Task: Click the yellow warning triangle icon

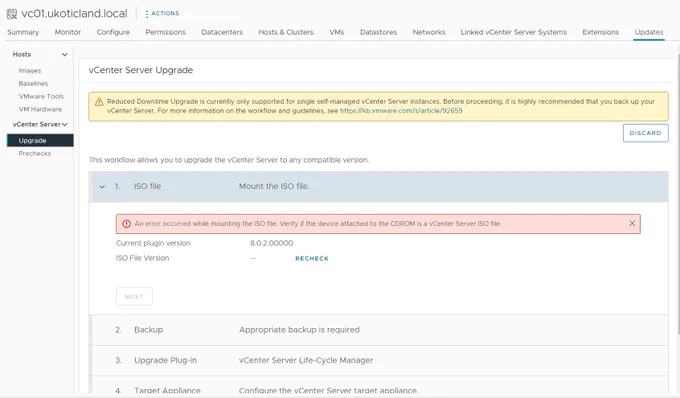Action: [99, 102]
